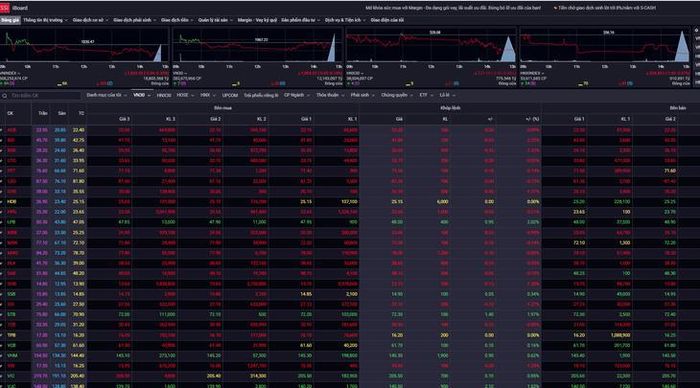Open the Chứng quyền dropdown
The image size is (700, 388).
[x=396, y=95]
